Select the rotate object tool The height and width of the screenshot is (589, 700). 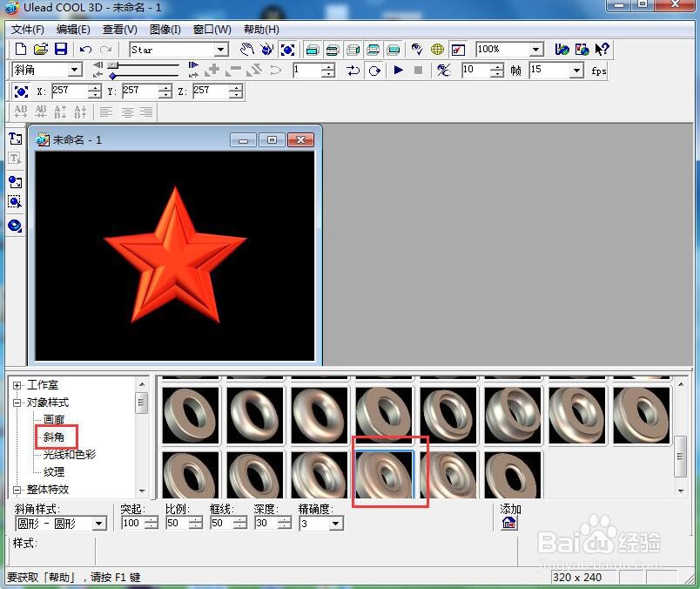coord(267,49)
